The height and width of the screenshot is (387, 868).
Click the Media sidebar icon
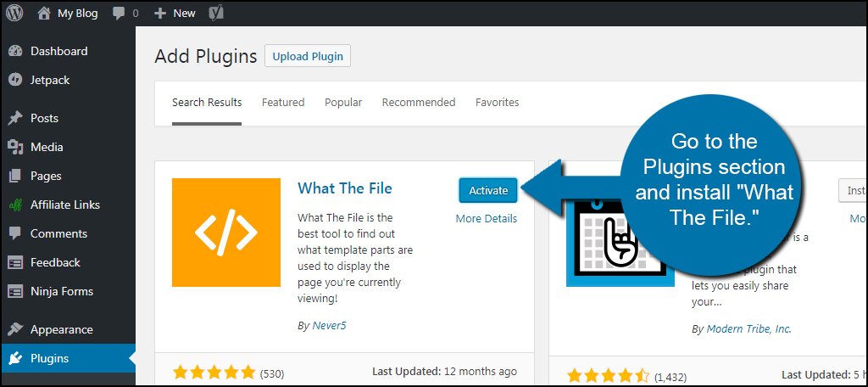coord(15,147)
